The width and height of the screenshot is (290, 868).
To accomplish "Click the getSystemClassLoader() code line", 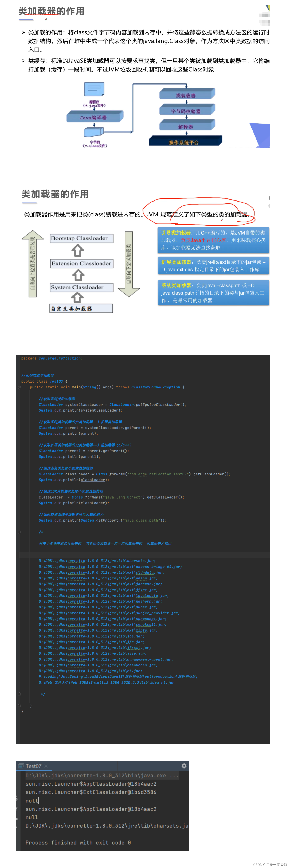I will tap(113, 404).
